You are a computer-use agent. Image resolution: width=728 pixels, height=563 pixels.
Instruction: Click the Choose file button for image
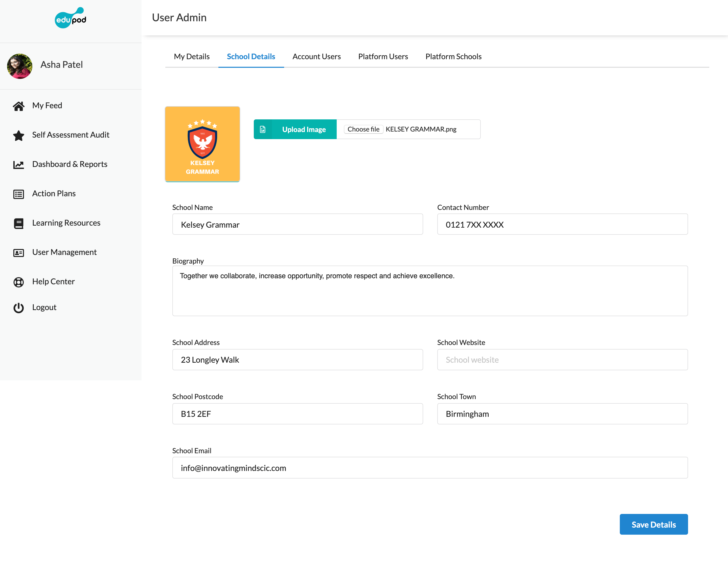coord(362,129)
